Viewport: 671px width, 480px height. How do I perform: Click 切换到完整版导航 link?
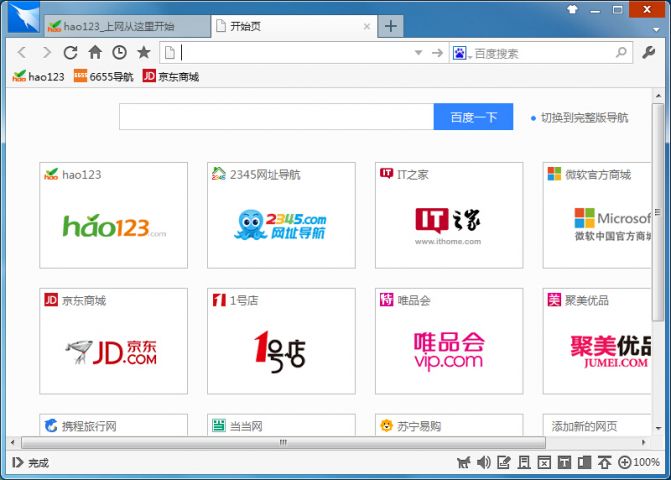584,118
